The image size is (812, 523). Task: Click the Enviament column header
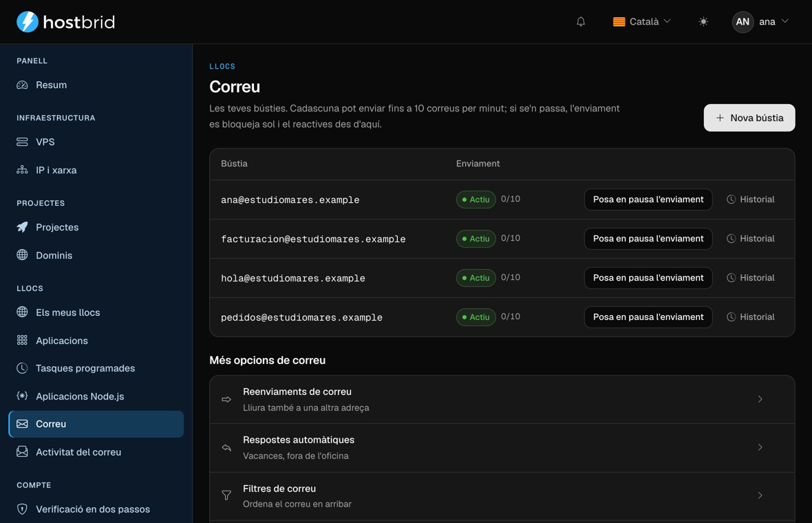(x=478, y=164)
